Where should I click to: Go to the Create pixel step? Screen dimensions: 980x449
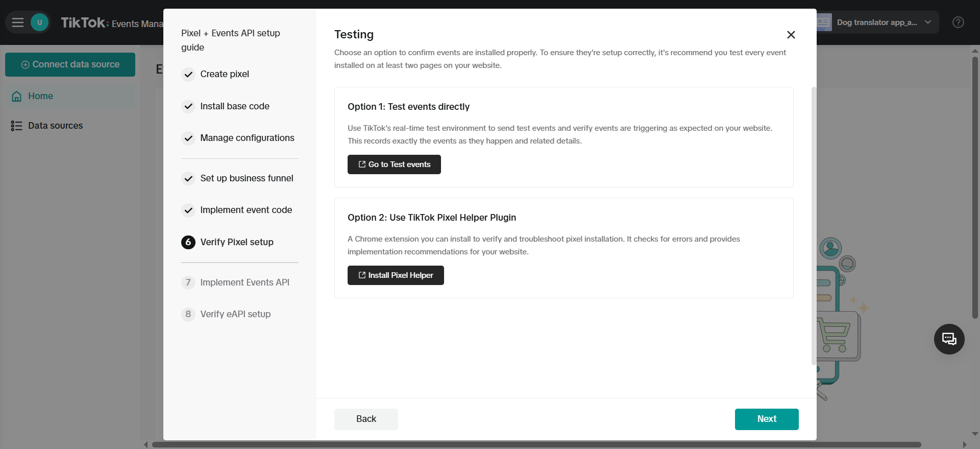[225, 74]
